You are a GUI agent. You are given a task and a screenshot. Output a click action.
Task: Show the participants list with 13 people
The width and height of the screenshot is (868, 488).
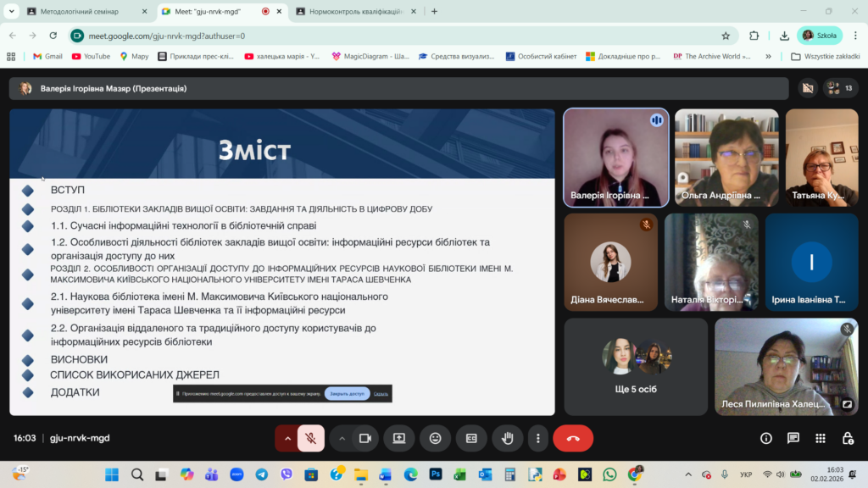click(x=840, y=88)
